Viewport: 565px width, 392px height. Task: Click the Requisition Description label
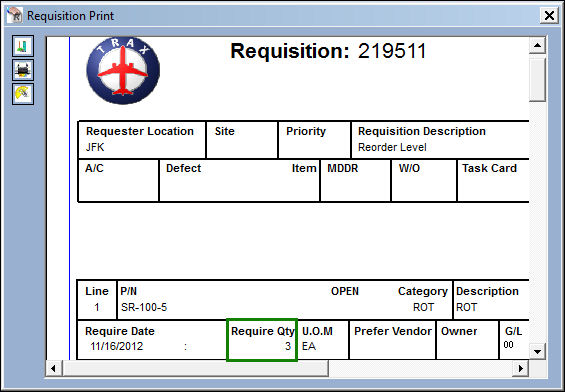[x=422, y=131]
